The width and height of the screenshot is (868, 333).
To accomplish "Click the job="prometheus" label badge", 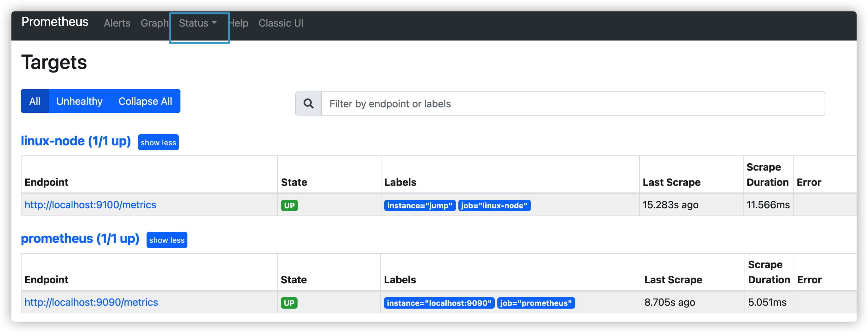I will [x=536, y=303].
